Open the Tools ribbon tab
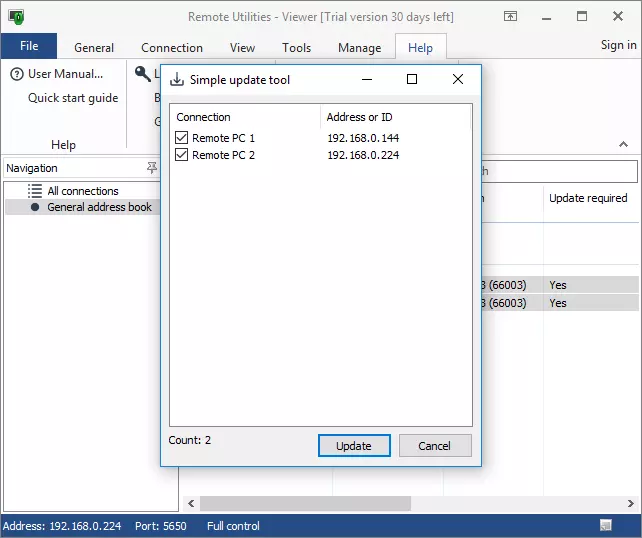The image size is (642, 538). 296,47
